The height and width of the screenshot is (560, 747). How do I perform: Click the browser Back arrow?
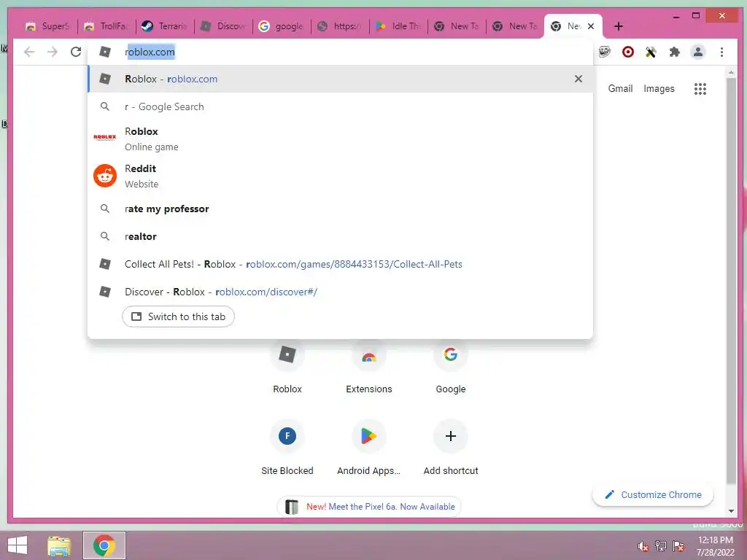click(29, 52)
